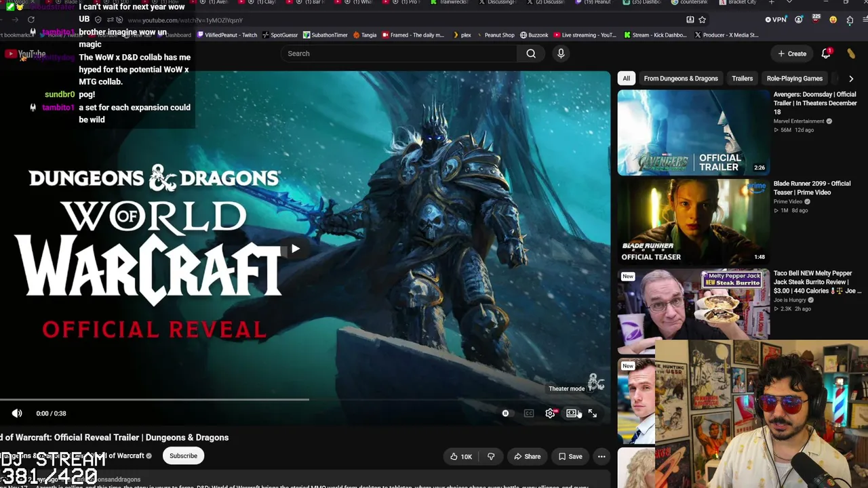
Task: Open the Peanut Shop bookmark
Action: coord(495,35)
